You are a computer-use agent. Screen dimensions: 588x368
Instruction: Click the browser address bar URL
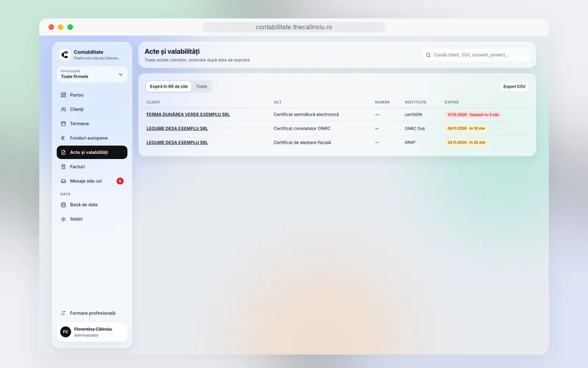coord(294,27)
